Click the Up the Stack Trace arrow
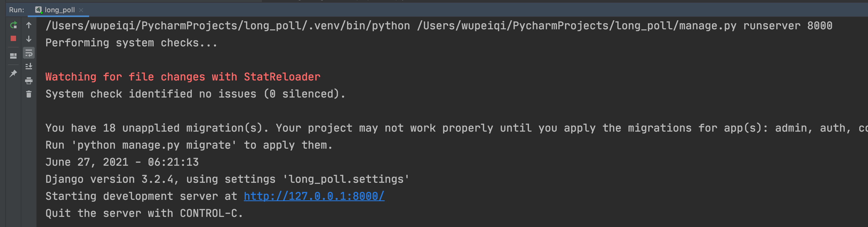Screen dimensions: 868x227 [x=29, y=25]
